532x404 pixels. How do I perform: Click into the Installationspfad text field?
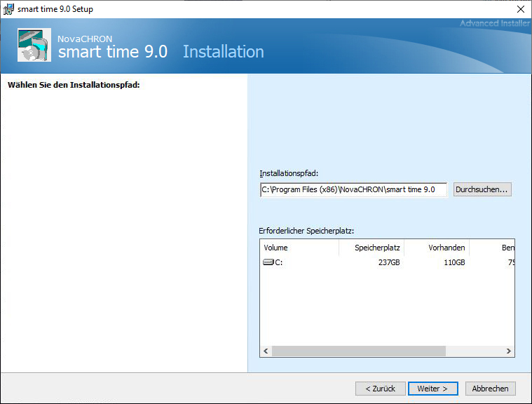tap(353, 189)
